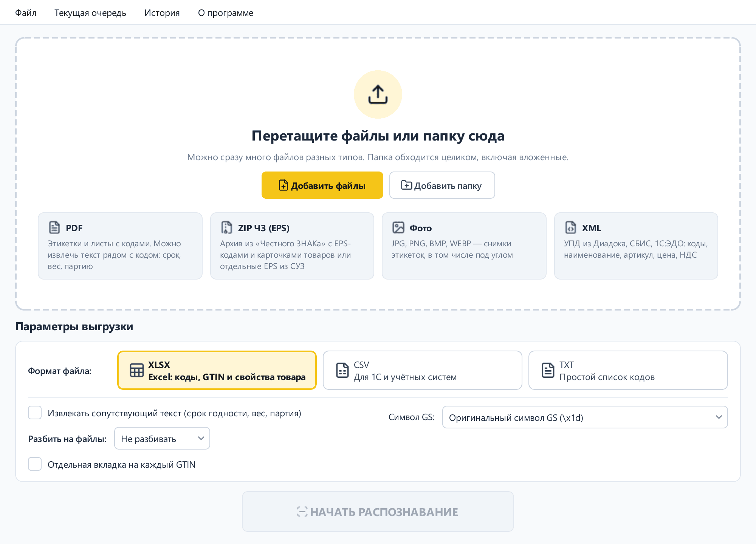This screenshot has width=756, height=544.
Task: Click the file-plus icon in Добавить файлы
Action: (x=283, y=185)
